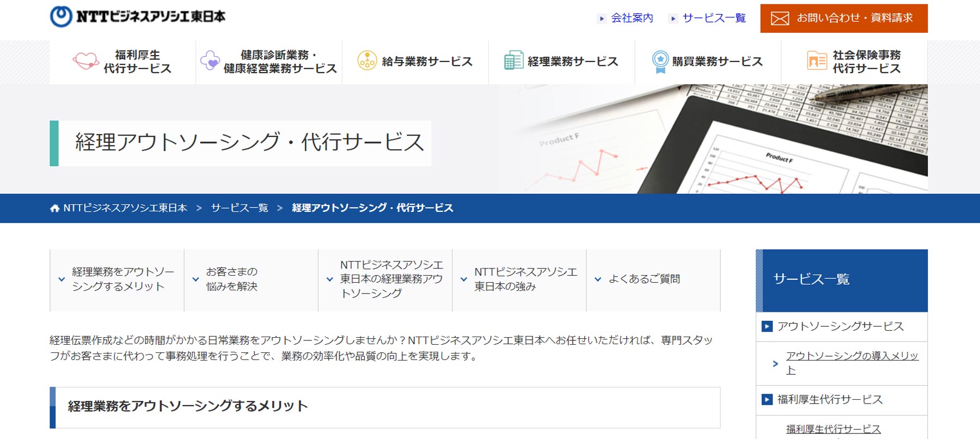Click heading 経理業務をアウトソーシングするメリット

pyautogui.click(x=188, y=406)
